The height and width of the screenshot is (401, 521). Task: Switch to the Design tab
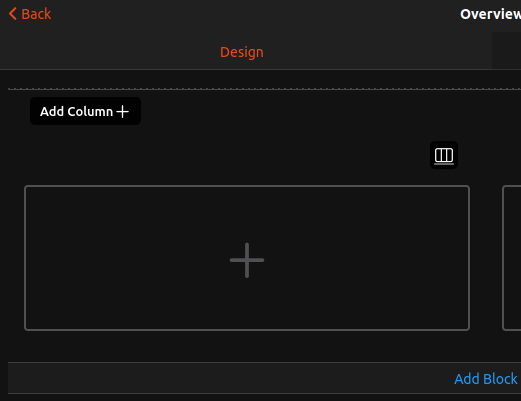[242, 52]
